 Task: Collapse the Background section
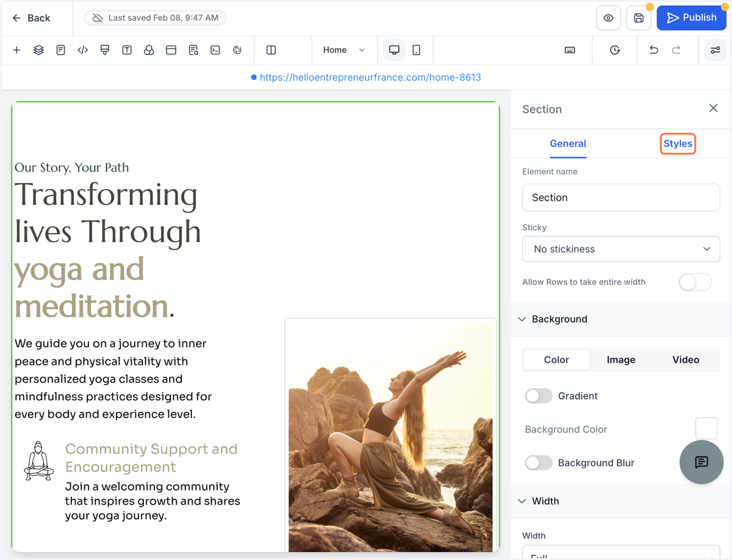[x=522, y=319]
